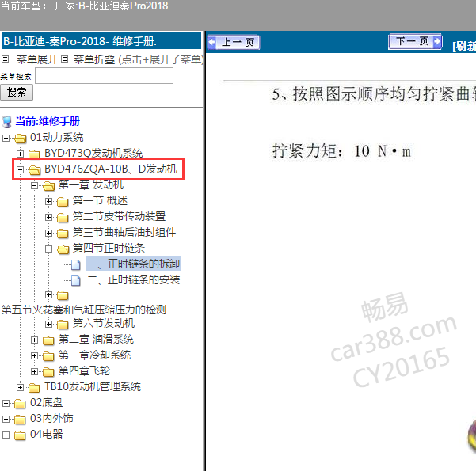Click the 第三章冷却系统 folder icon
Image resolution: width=476 pixels, height=471 pixels.
tap(48, 356)
